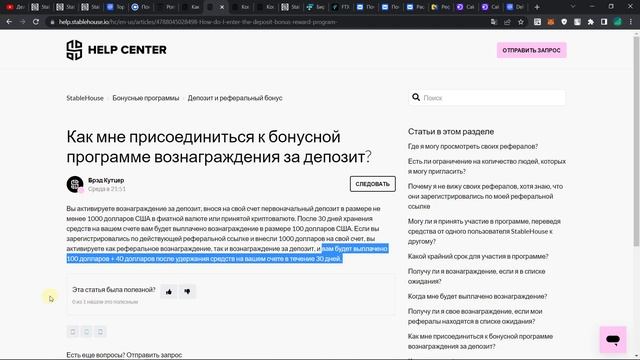Click the padlock site info icon

click(x=52, y=22)
